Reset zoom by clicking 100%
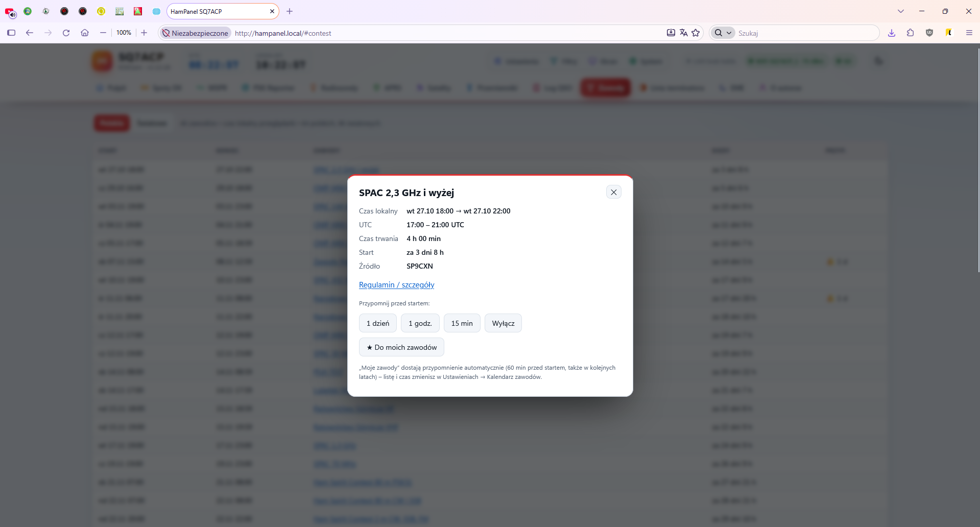 click(124, 33)
